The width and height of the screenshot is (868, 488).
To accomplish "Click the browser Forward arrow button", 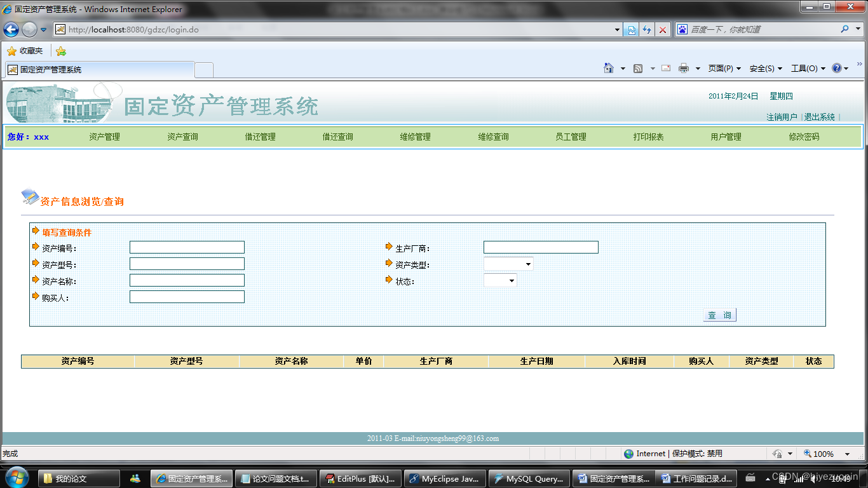I will 29,29.
